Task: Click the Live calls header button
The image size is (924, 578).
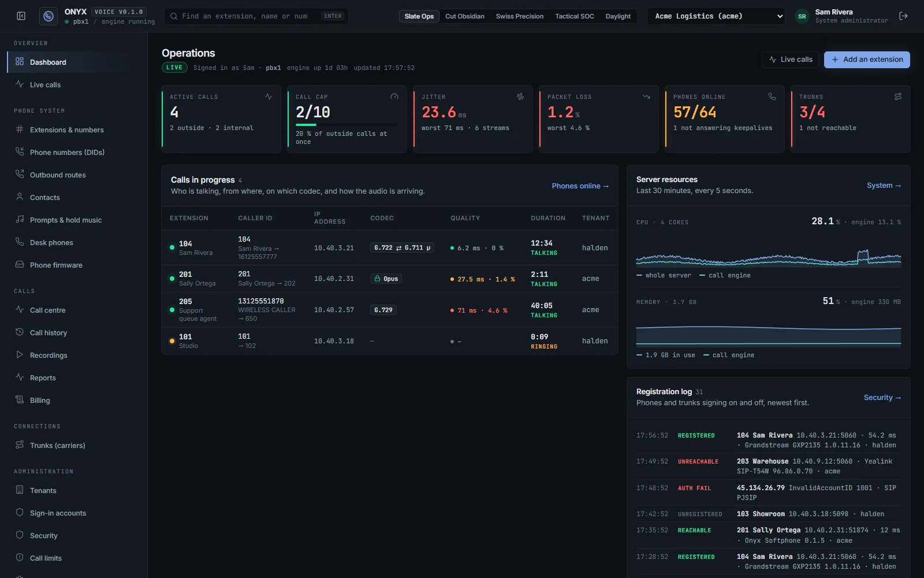Action: [791, 60]
